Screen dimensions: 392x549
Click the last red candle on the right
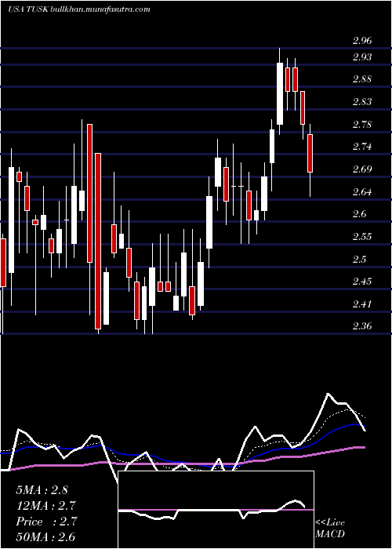coord(310,154)
